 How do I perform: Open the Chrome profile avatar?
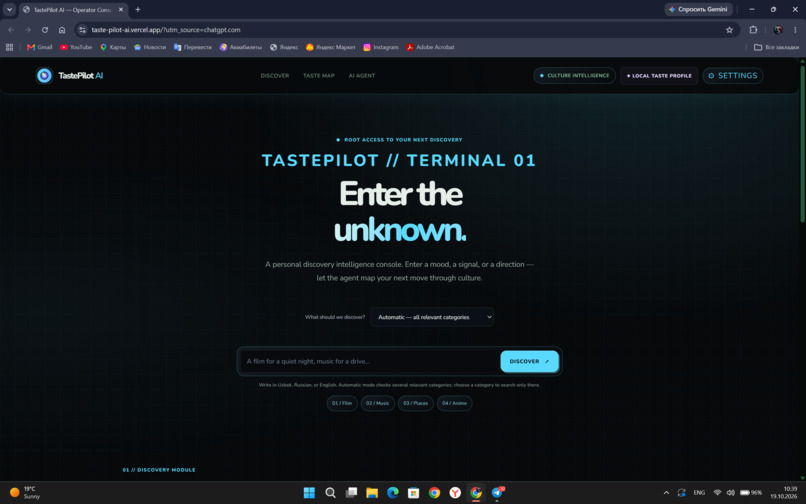coord(778,30)
